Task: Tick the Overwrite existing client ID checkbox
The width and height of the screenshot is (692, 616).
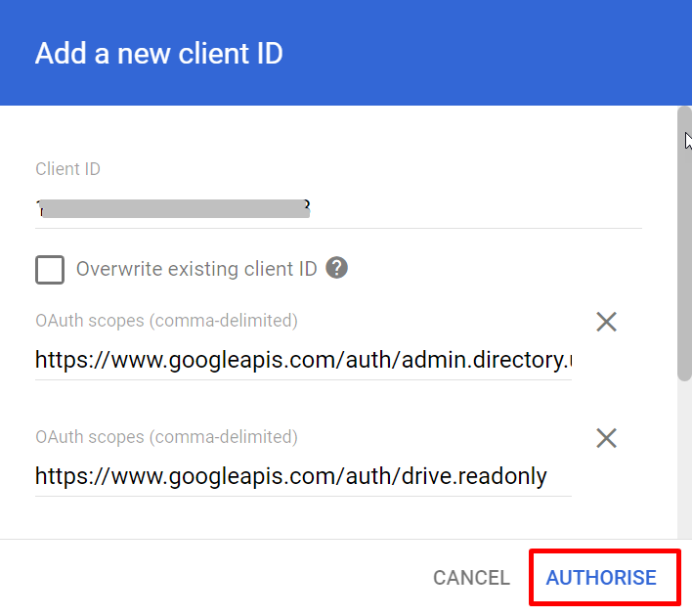Action: (50, 269)
